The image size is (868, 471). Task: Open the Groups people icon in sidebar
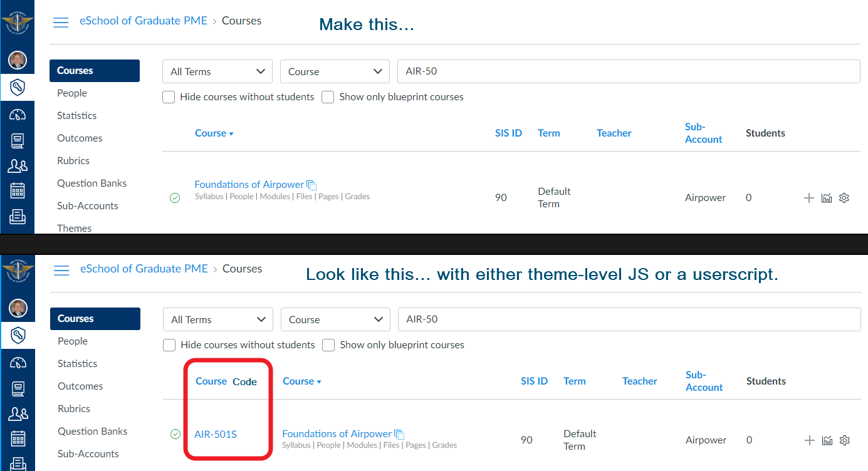point(18,165)
